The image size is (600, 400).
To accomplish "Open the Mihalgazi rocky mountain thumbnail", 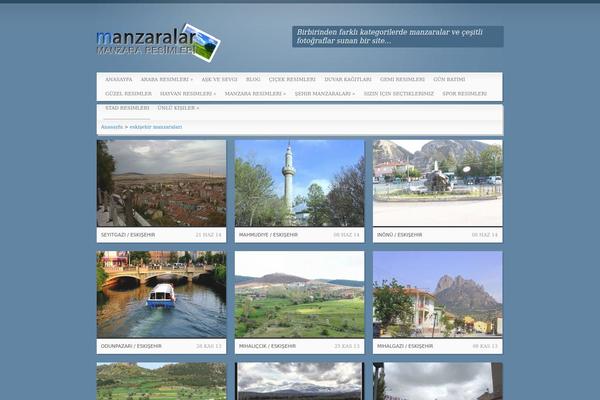I will click(x=438, y=294).
